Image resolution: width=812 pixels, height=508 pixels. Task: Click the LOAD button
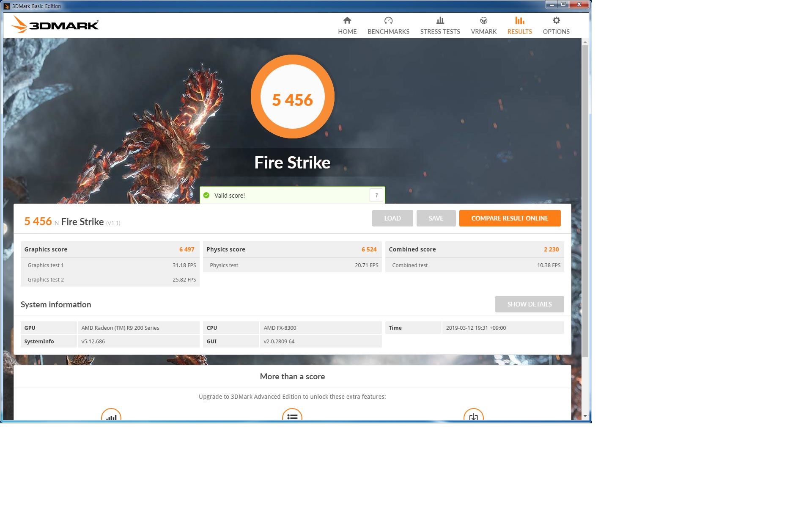pos(392,218)
